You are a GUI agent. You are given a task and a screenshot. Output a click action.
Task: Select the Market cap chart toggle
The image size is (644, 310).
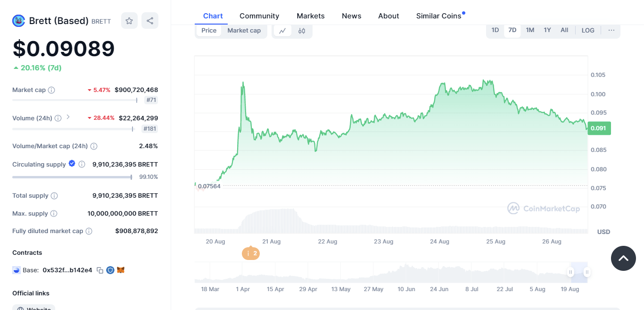[244, 31]
